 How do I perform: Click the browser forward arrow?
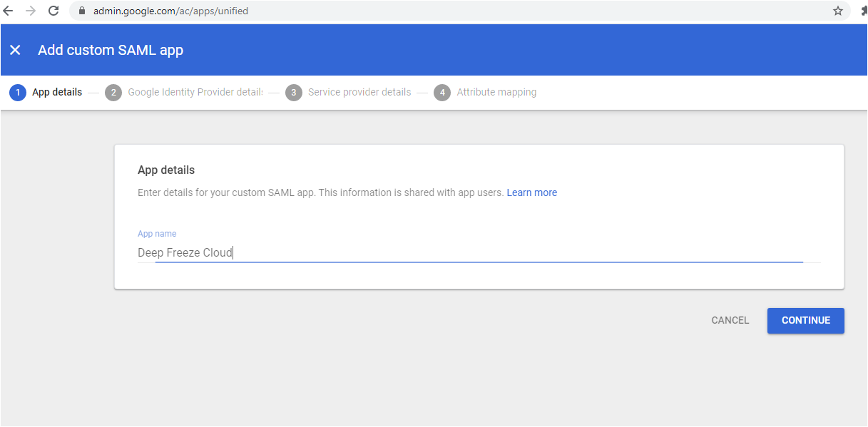tap(30, 11)
